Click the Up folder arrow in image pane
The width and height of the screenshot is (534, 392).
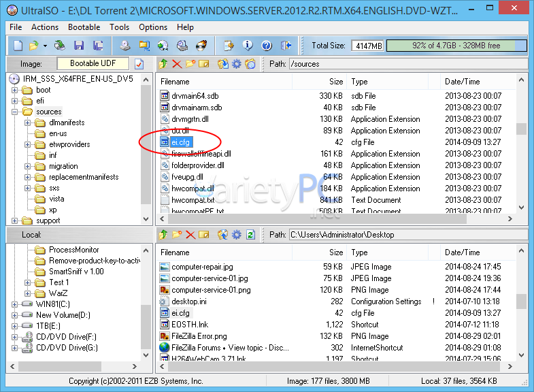163,64
